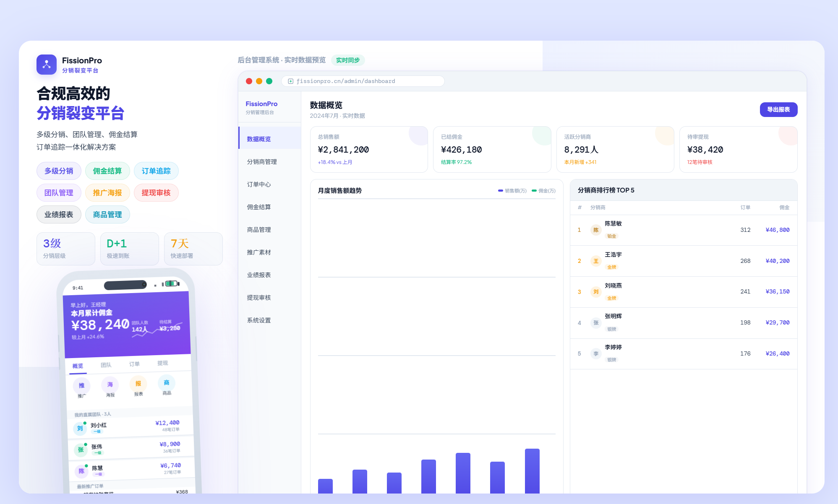Click the 王 avatar for 王浩宇

(596, 261)
